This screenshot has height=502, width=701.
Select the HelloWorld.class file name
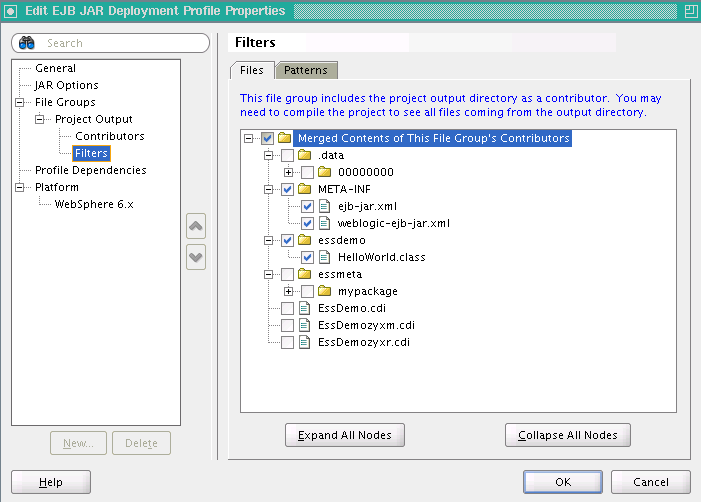click(382, 257)
